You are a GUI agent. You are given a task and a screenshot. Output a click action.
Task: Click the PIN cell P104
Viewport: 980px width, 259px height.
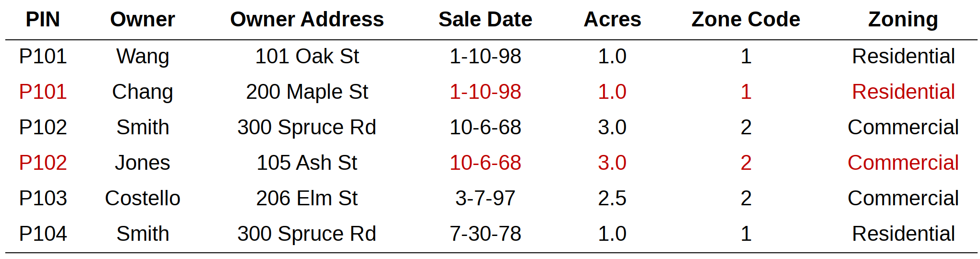pos(43,234)
